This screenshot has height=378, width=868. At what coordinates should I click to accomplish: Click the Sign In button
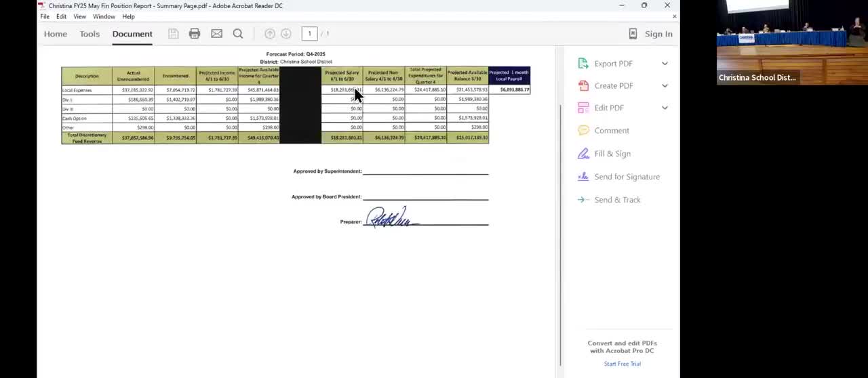coord(658,34)
